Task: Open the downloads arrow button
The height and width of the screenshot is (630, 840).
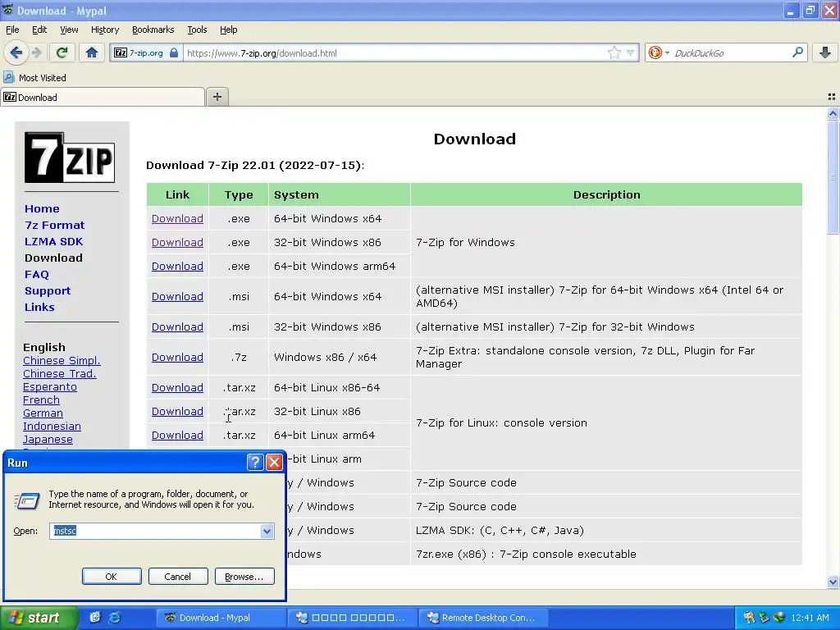Action: click(825, 52)
